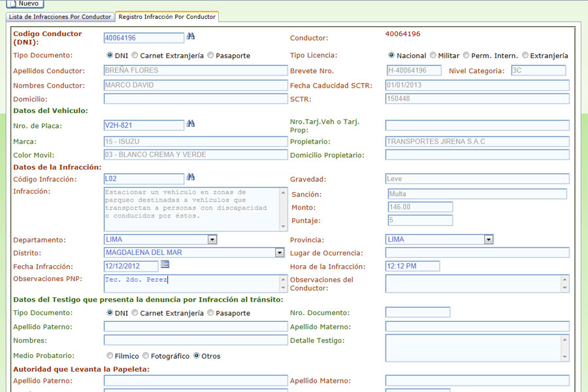Click the Lugar de Ocurrencia field

(x=477, y=253)
